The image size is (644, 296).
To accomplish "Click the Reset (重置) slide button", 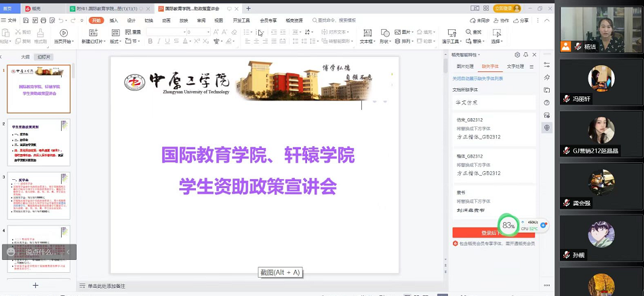I will (x=133, y=32).
